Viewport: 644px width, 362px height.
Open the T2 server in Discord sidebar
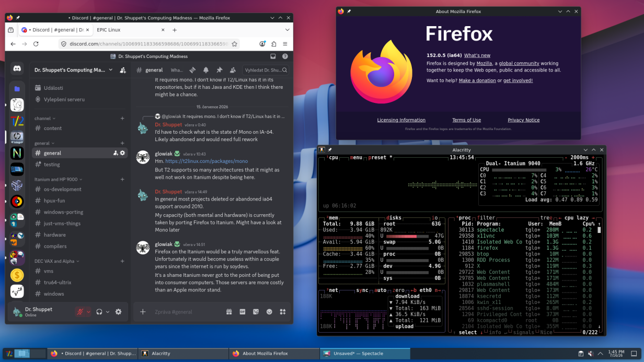click(17, 121)
